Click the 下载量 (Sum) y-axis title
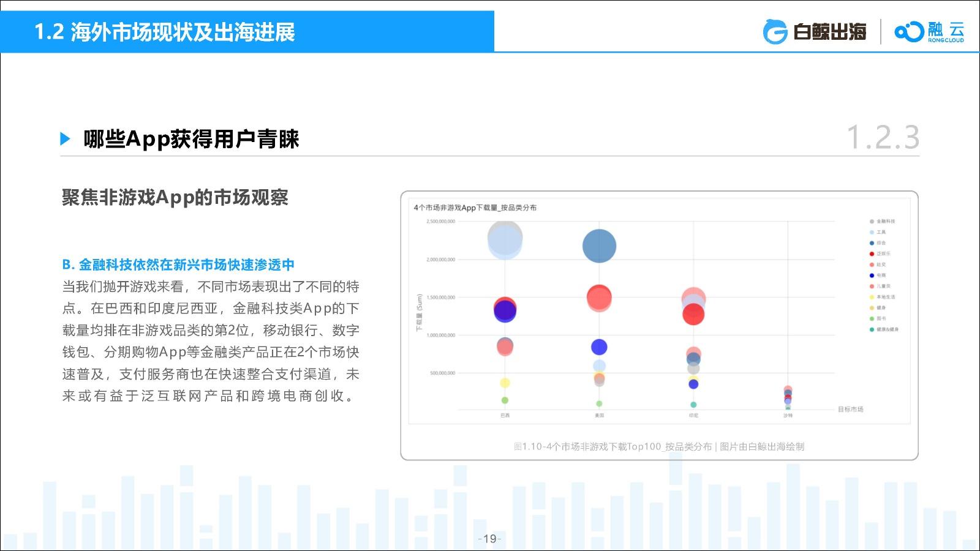The height and width of the screenshot is (551, 980). tap(420, 313)
